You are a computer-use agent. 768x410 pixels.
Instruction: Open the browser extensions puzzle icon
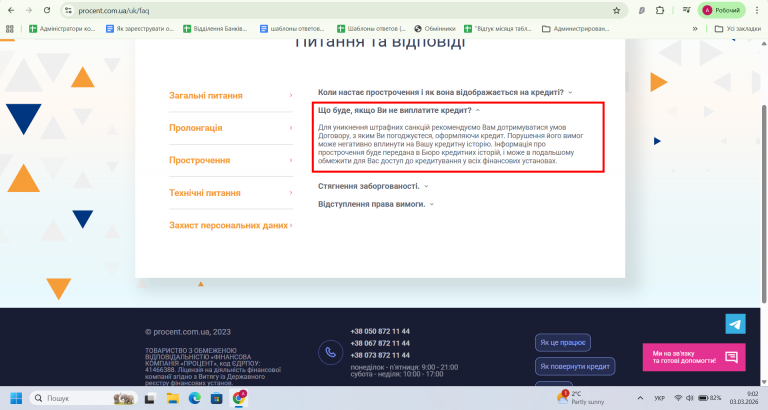pyautogui.click(x=660, y=10)
